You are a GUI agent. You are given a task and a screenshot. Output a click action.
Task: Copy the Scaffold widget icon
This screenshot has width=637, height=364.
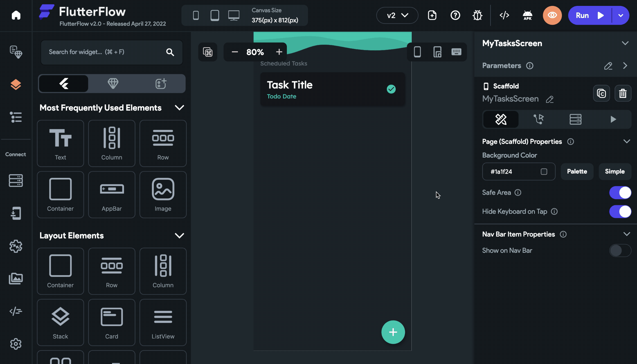[x=601, y=93]
